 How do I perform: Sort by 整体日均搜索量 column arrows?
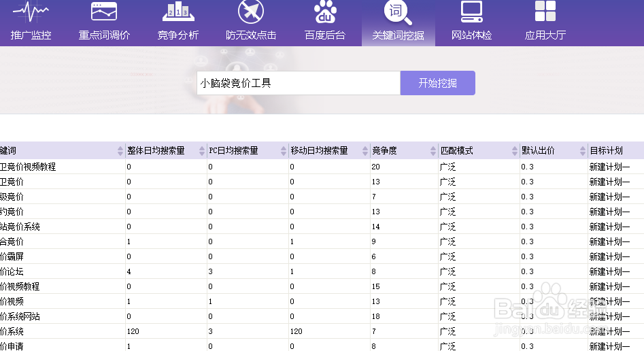coord(202,151)
